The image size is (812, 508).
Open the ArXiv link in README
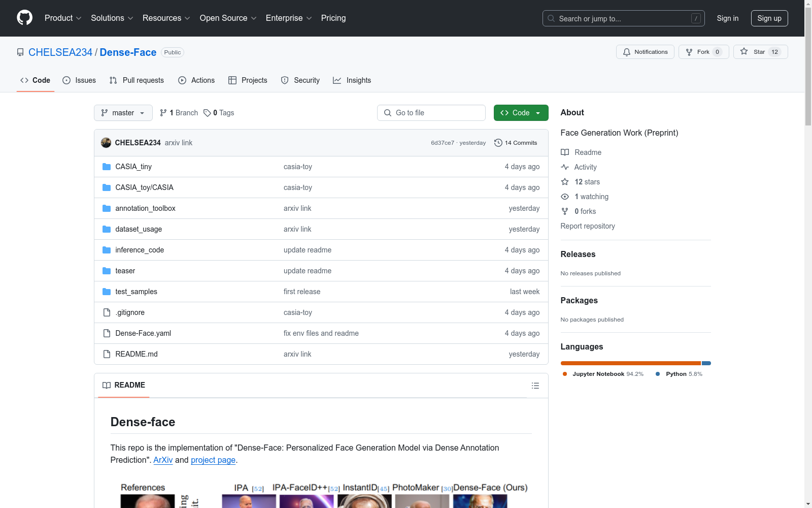(163, 460)
